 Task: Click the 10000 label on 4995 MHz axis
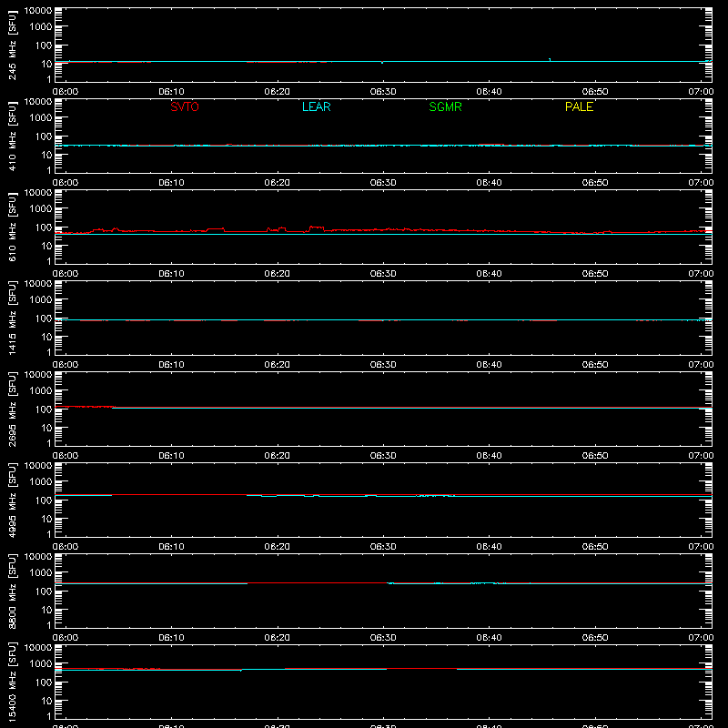click(38, 466)
